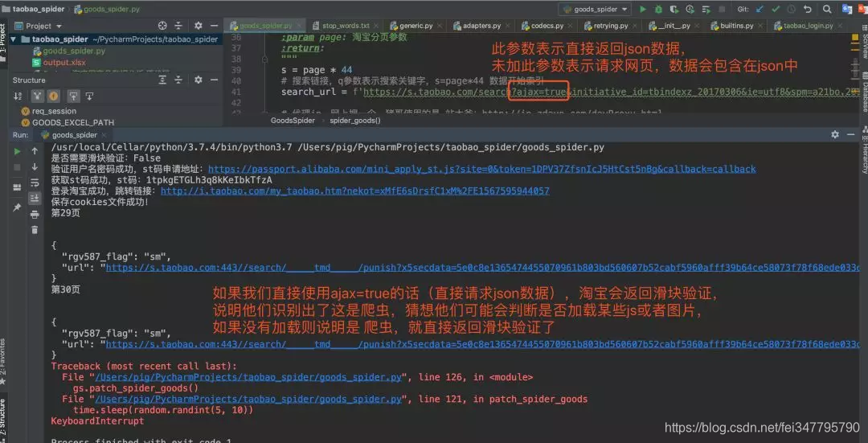
Task: Jump up the stack trace arrow
Action: 35,151
